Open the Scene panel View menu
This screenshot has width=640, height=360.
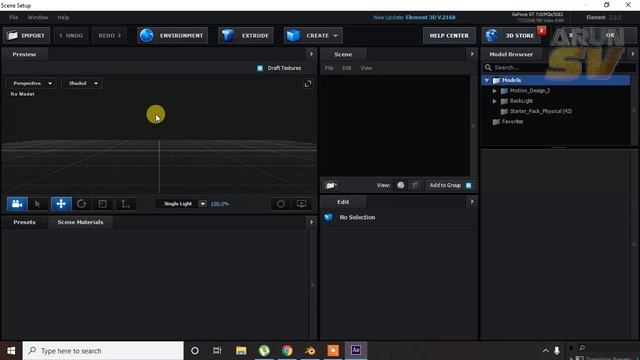(x=366, y=68)
